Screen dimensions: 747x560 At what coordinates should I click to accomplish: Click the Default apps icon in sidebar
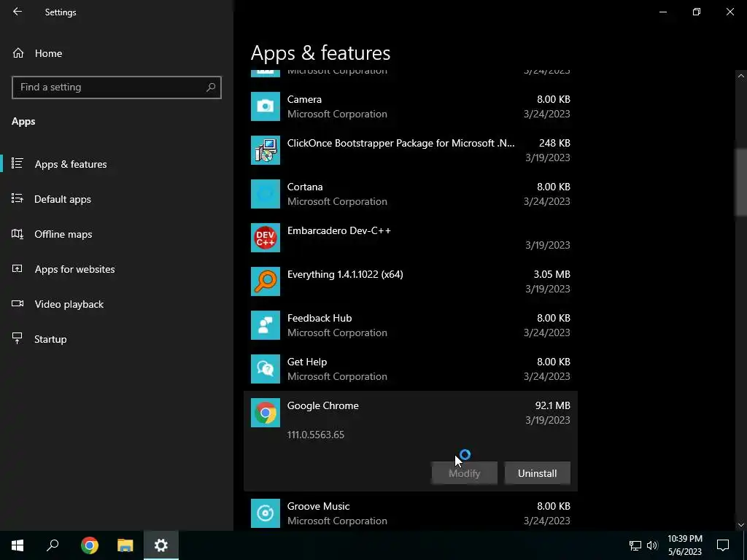pos(18,198)
